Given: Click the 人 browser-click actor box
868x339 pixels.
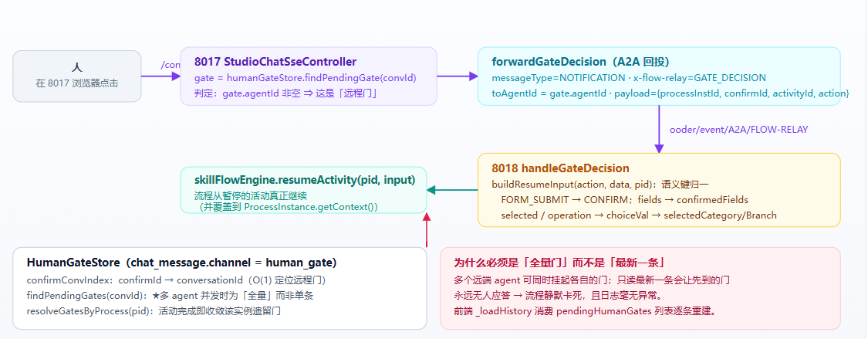Looking at the screenshot, I should point(77,76).
